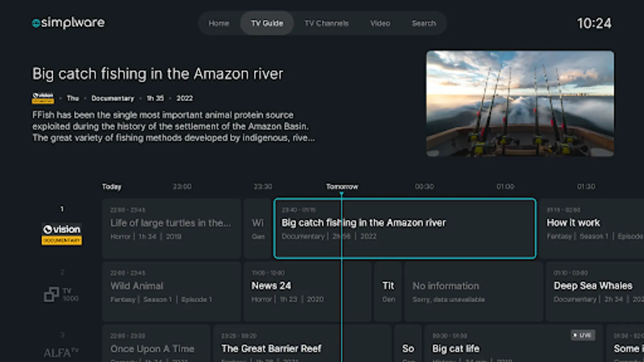
Task: Open the TV Channels tab
Action: click(326, 23)
